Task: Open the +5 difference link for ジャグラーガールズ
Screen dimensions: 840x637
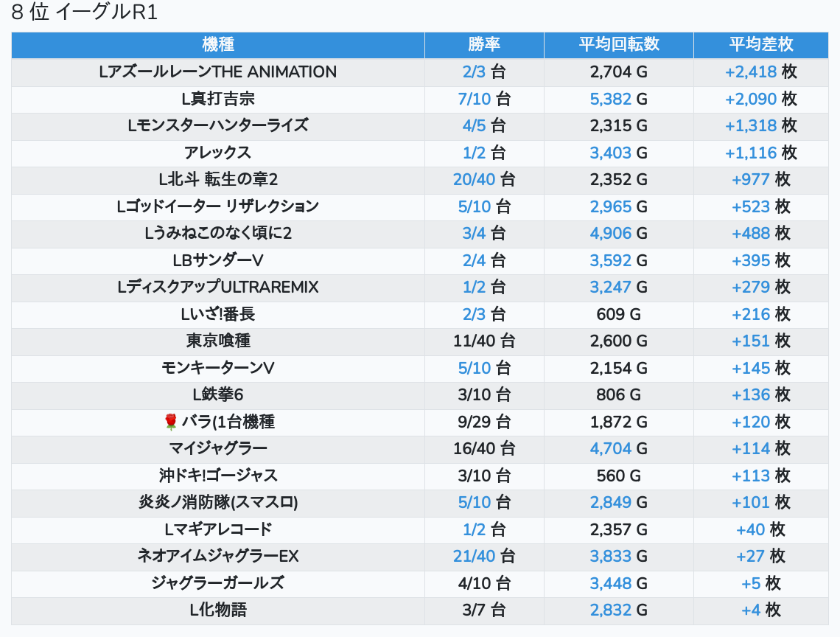Action: (751, 583)
